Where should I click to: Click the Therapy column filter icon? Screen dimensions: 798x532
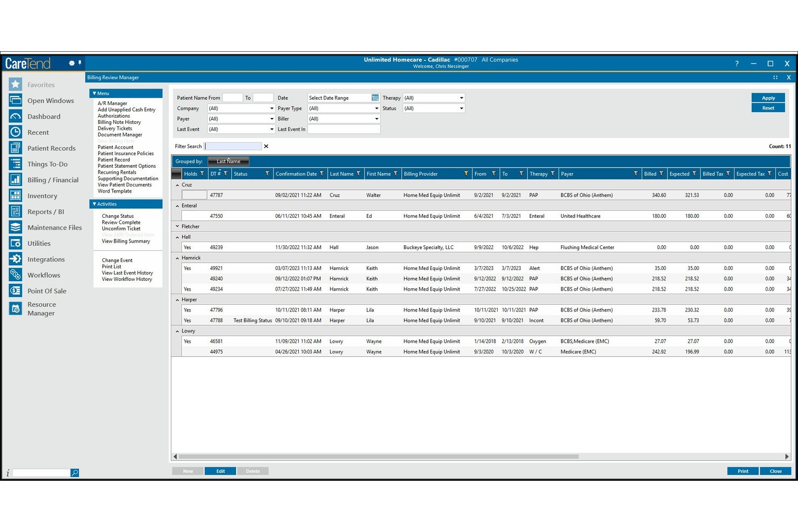[x=553, y=174]
